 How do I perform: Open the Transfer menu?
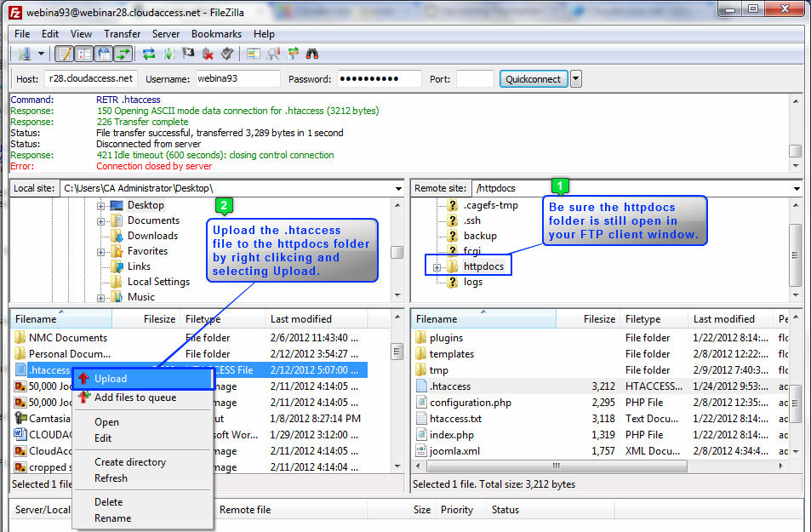pyautogui.click(x=122, y=34)
